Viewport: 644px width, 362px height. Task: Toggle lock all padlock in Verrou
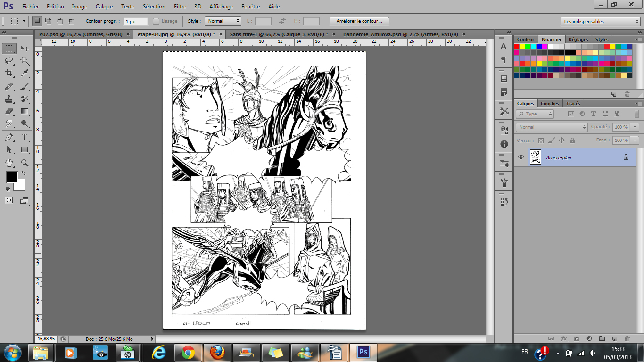coord(572,140)
